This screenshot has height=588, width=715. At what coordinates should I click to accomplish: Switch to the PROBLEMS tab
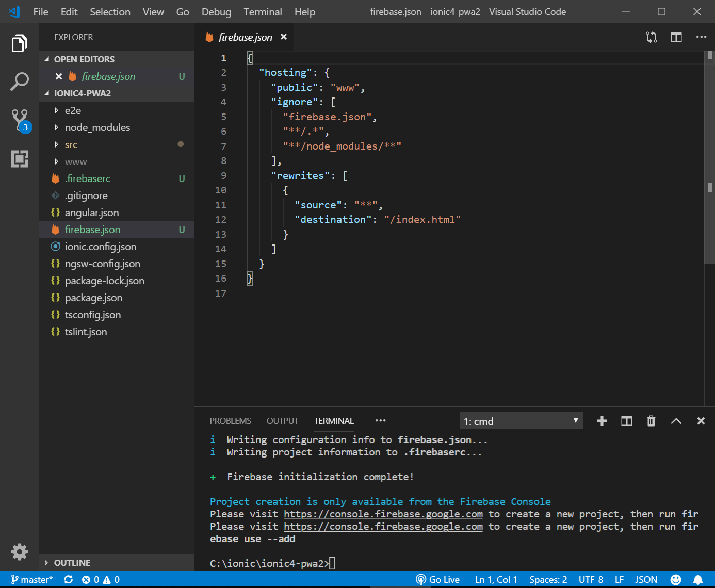[230, 421]
